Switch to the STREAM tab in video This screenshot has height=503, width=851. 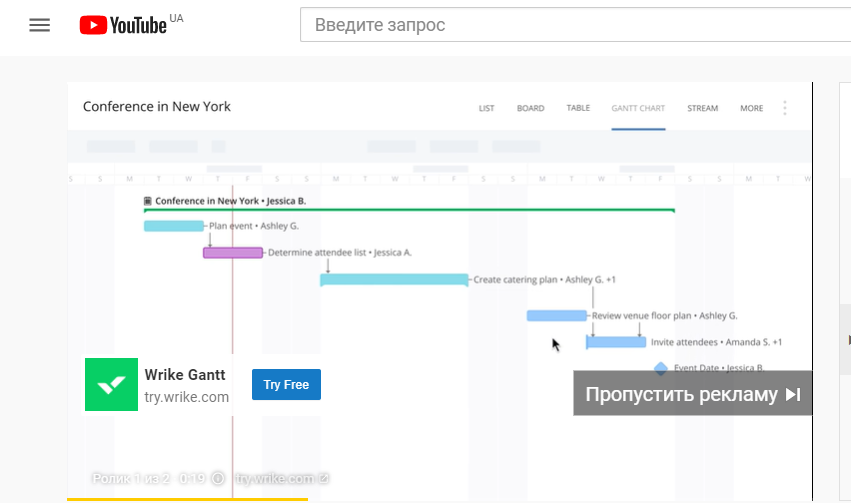coord(702,109)
